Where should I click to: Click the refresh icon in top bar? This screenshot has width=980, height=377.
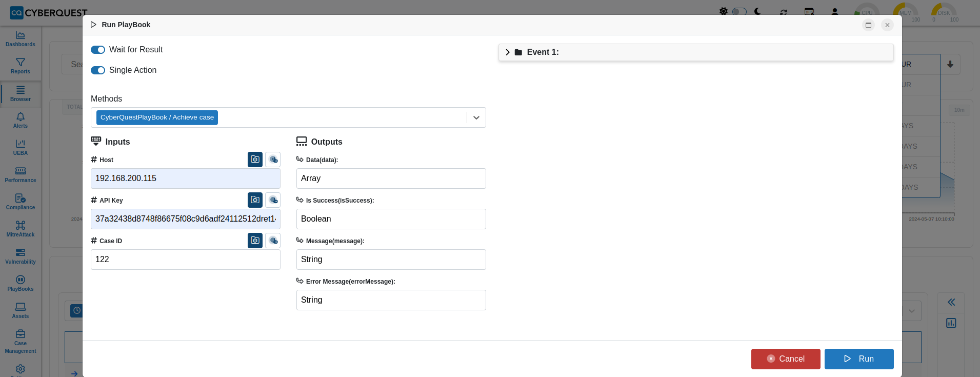click(784, 12)
